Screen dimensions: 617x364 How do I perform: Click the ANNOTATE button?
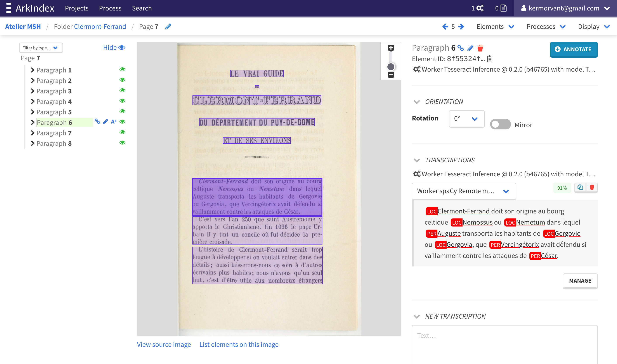pos(573,50)
